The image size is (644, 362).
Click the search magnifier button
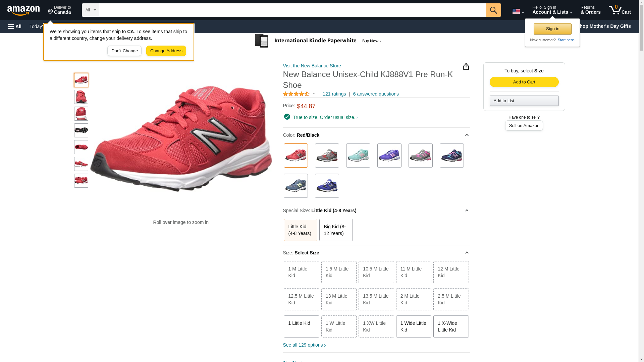[493, 10]
